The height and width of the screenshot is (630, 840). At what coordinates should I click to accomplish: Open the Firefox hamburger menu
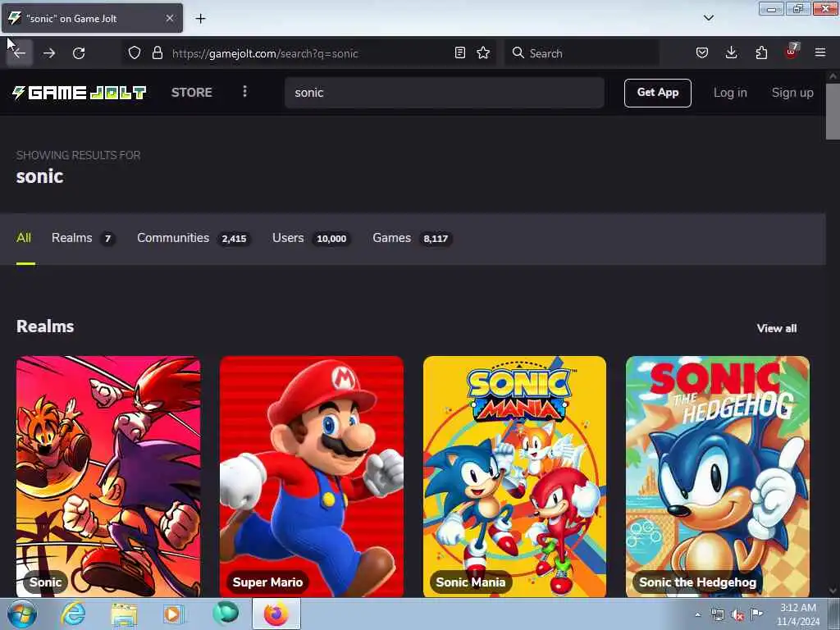coord(820,52)
